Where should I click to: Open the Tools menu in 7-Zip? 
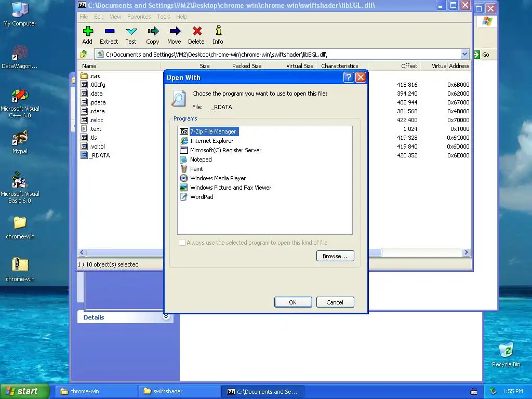[x=164, y=17]
